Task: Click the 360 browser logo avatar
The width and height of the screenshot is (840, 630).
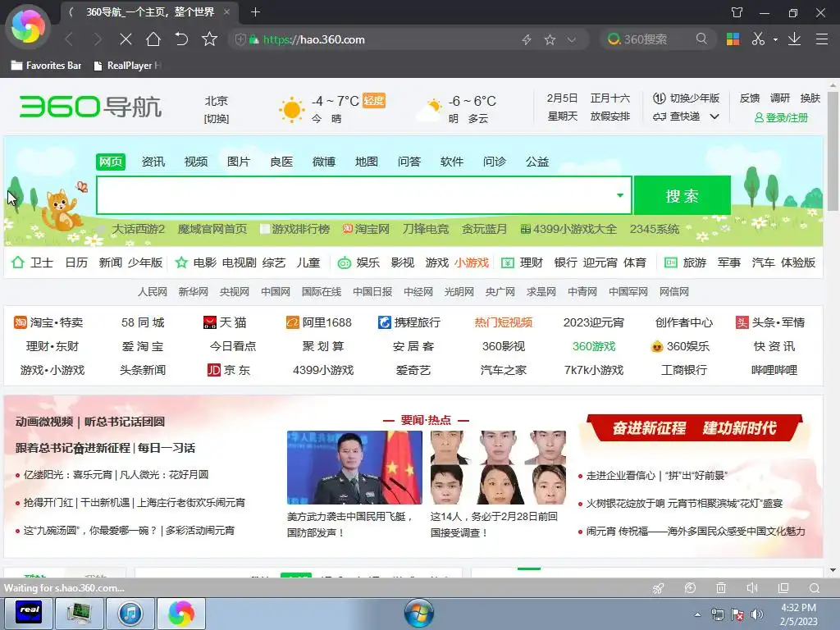Action: [x=28, y=27]
